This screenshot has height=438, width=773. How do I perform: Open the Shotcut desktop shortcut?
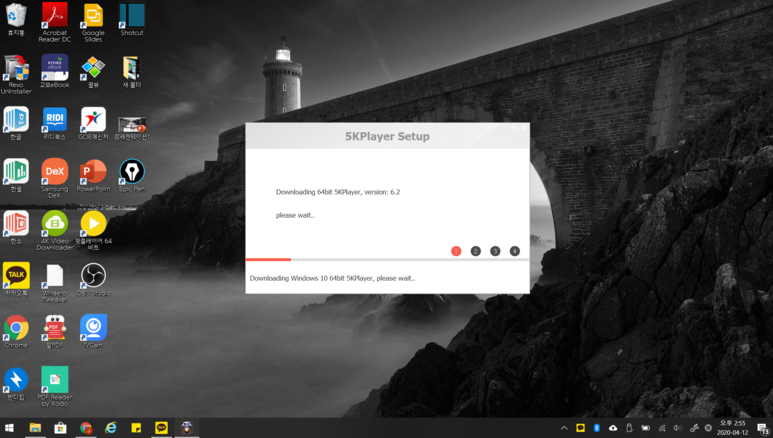click(132, 19)
